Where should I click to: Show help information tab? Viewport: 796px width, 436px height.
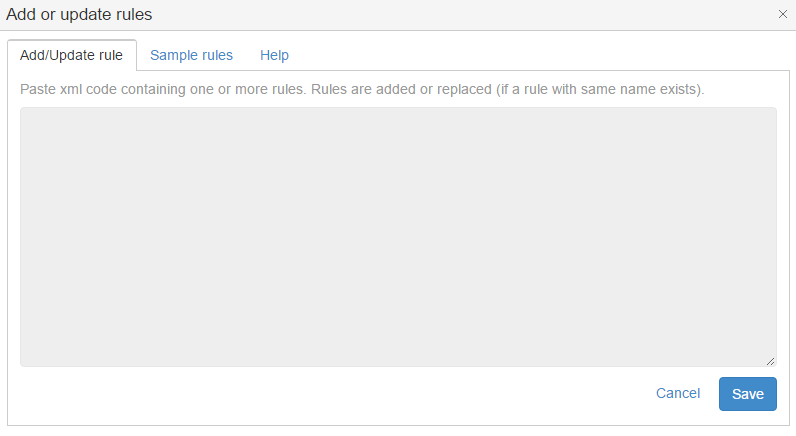[x=274, y=55]
